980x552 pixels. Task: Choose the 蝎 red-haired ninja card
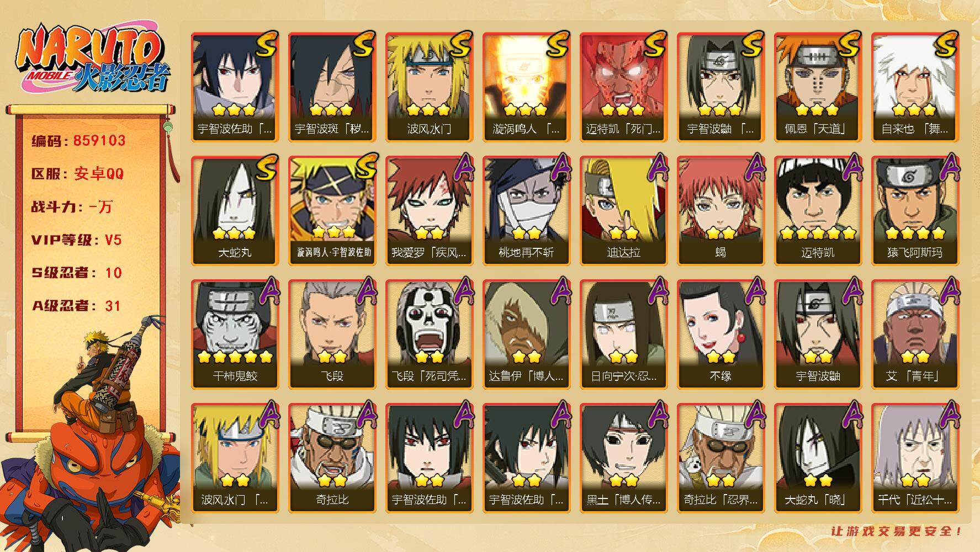coord(721,210)
